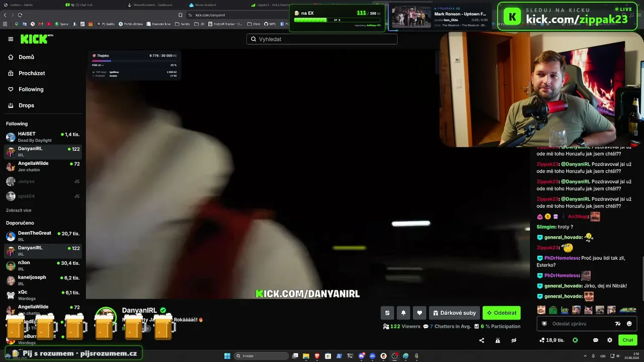Toggle the notification bell for DanyanIRL
Image resolution: width=644 pixels, height=362 pixels.
click(404, 313)
